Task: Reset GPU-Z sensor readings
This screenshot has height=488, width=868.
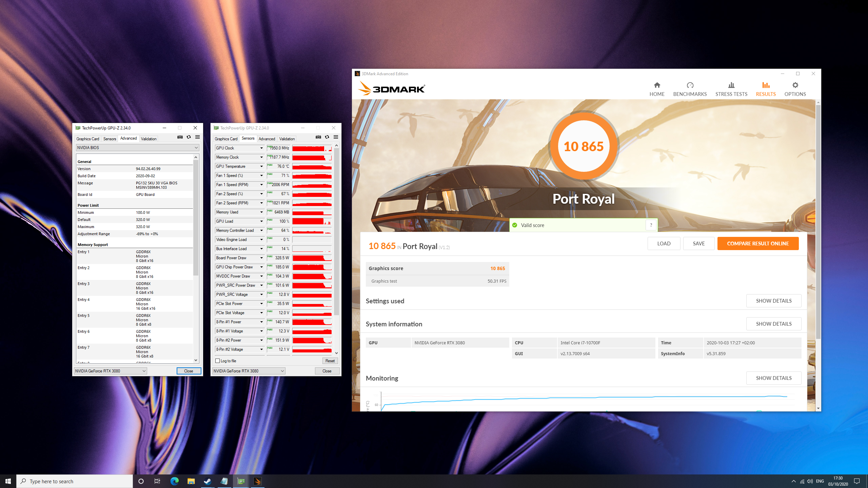Action: pyautogui.click(x=330, y=361)
